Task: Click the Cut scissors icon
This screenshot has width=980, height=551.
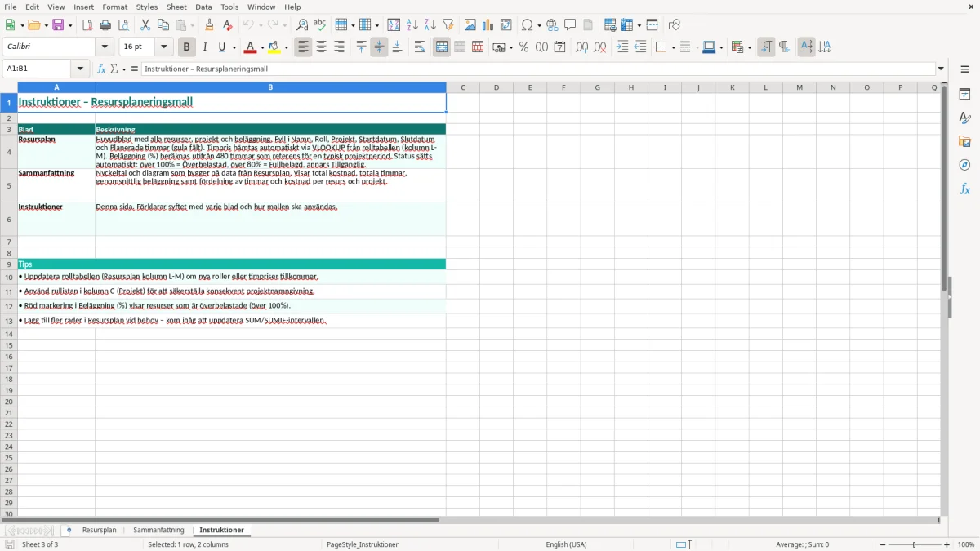Action: [x=145, y=25]
